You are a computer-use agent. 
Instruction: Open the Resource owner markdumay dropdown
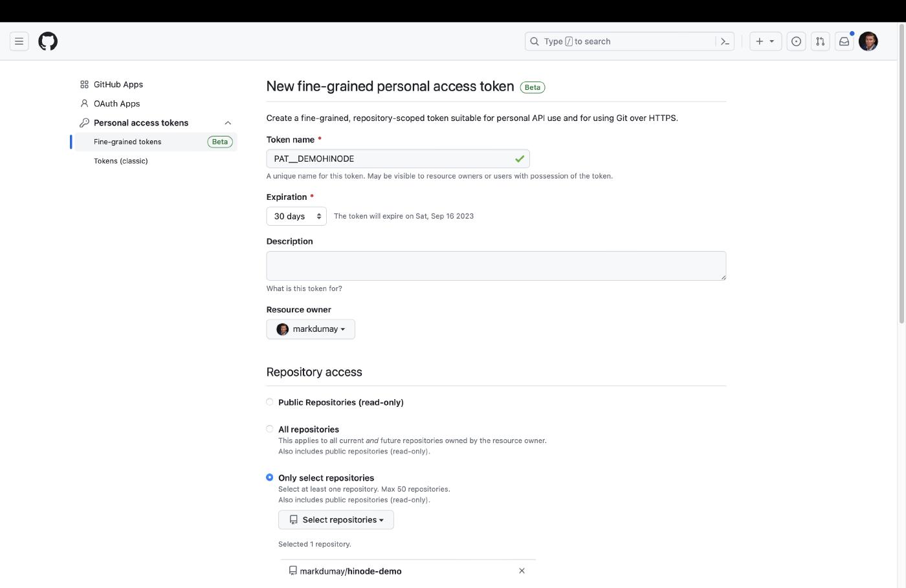(311, 329)
